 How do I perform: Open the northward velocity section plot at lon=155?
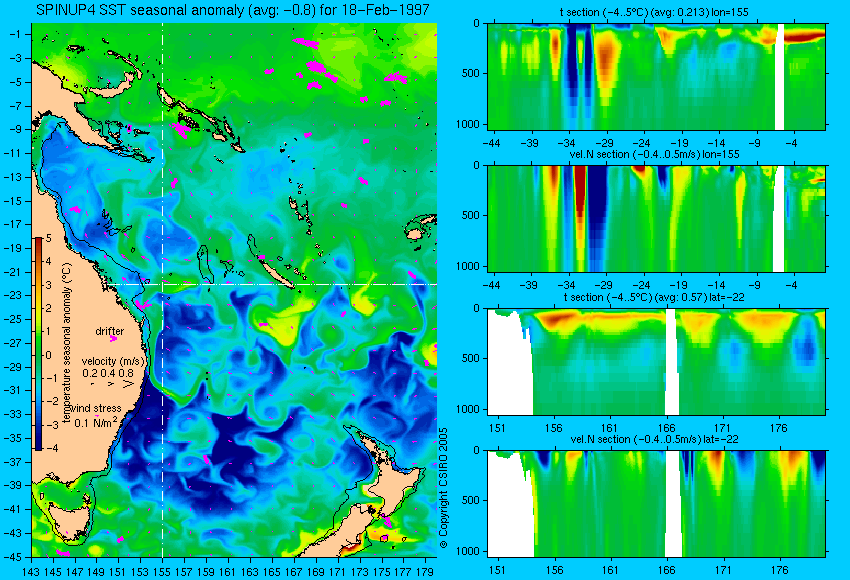tap(656, 218)
